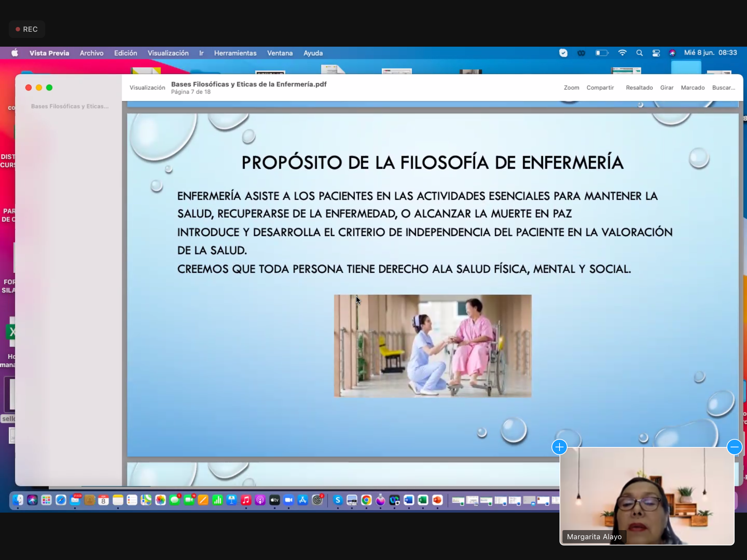This screenshot has height=560, width=747.
Task: Open the Compartir share menu
Action: click(600, 87)
